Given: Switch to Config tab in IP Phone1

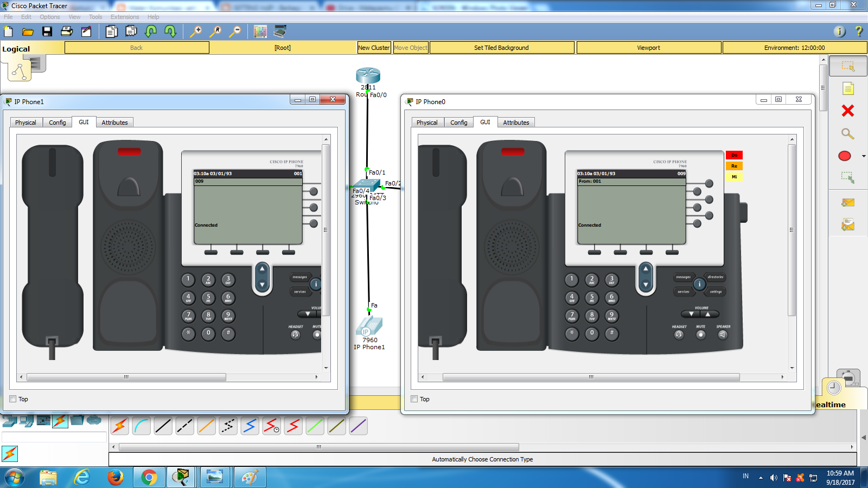Looking at the screenshot, I should point(58,123).
